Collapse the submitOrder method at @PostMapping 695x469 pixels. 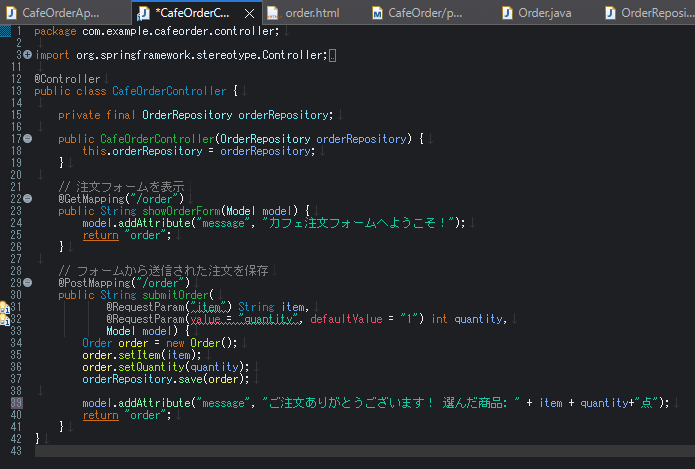click(27, 282)
